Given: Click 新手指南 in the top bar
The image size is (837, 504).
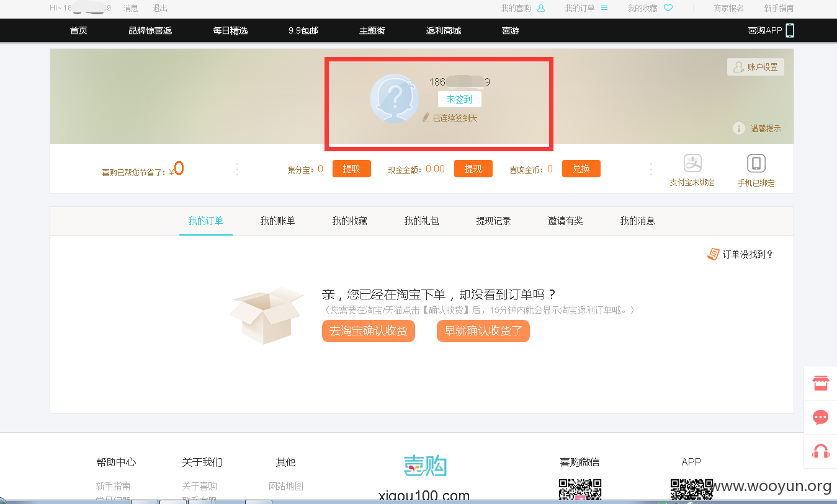Looking at the screenshot, I should (779, 8).
